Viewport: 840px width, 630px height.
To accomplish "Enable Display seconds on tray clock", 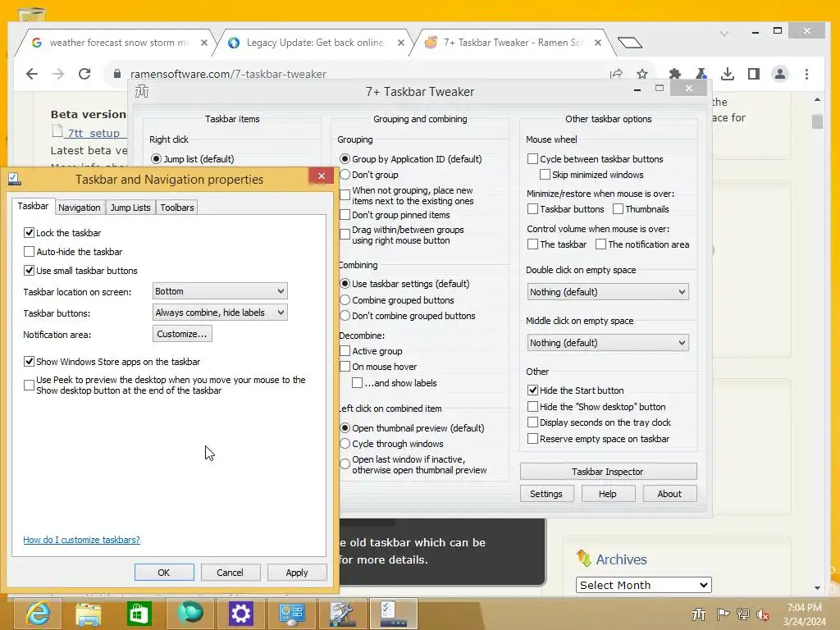I will [532, 422].
